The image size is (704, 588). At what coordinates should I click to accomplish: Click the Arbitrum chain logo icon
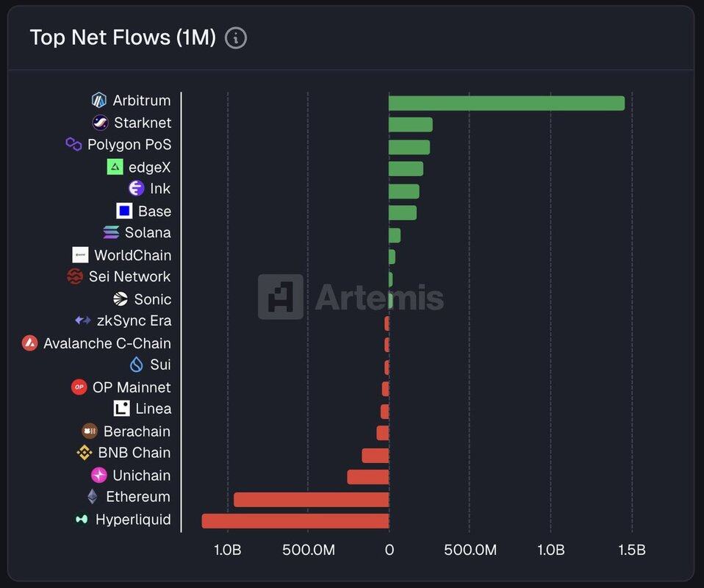[99, 101]
